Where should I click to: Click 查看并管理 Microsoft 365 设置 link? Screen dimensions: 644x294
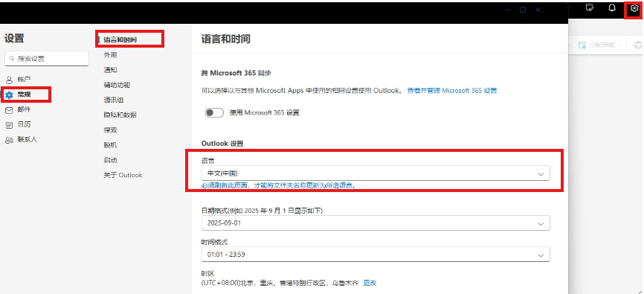coord(452,91)
